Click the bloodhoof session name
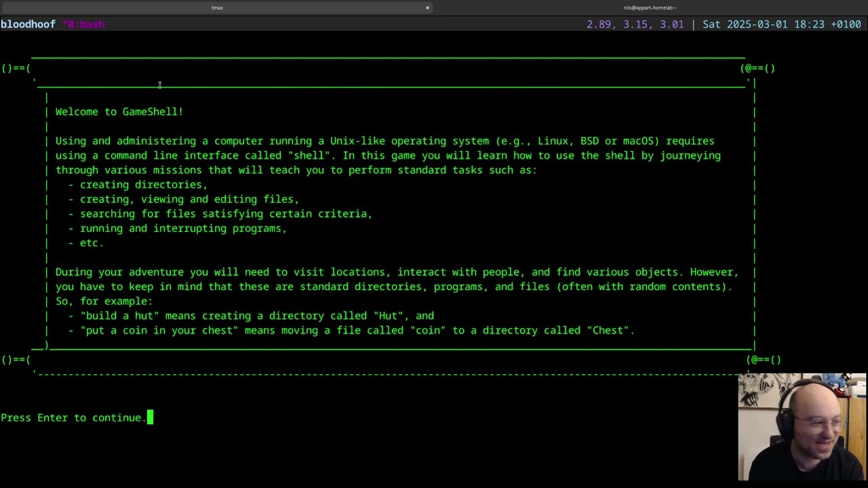This screenshot has width=868, height=488. (28, 24)
